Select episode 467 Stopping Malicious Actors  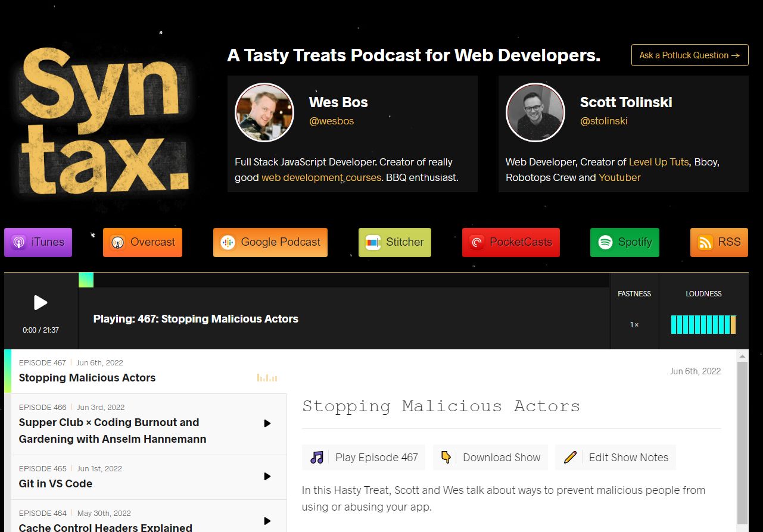point(145,371)
